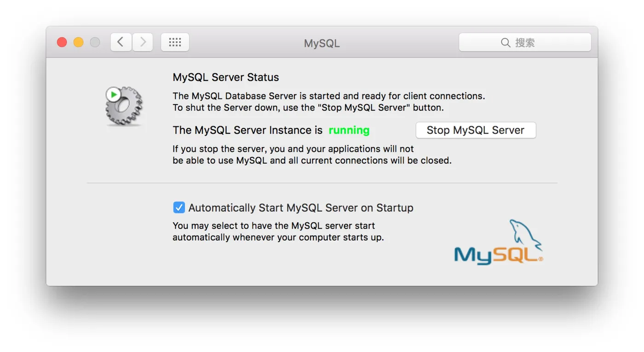644x352 pixels.
Task: Click the grayed-out zoom window button
Action: pos(95,42)
